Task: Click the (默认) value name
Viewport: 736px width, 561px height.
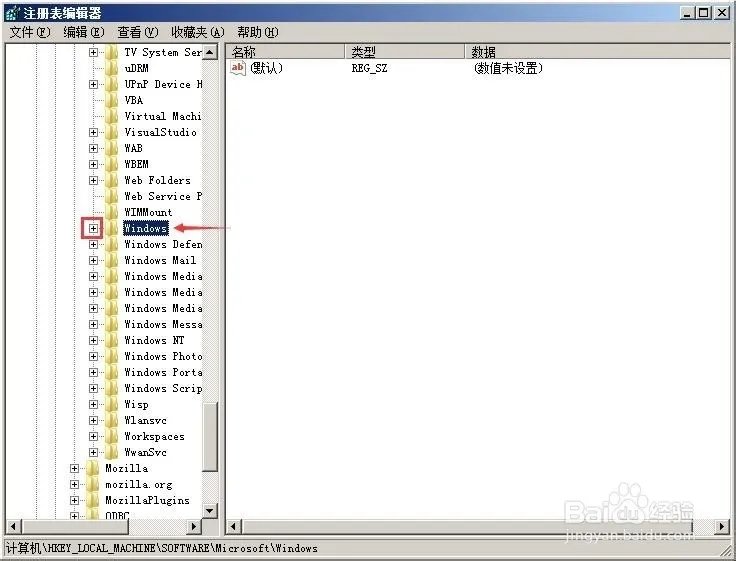Action: tap(267, 68)
